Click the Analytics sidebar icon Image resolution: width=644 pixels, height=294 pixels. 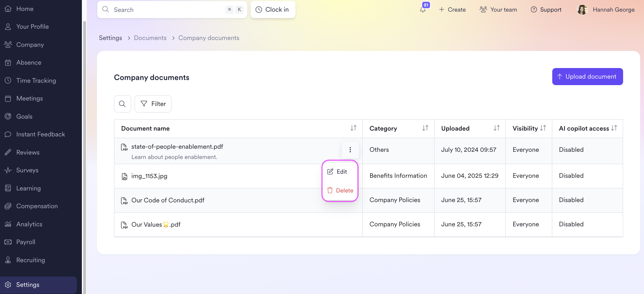click(x=8, y=224)
